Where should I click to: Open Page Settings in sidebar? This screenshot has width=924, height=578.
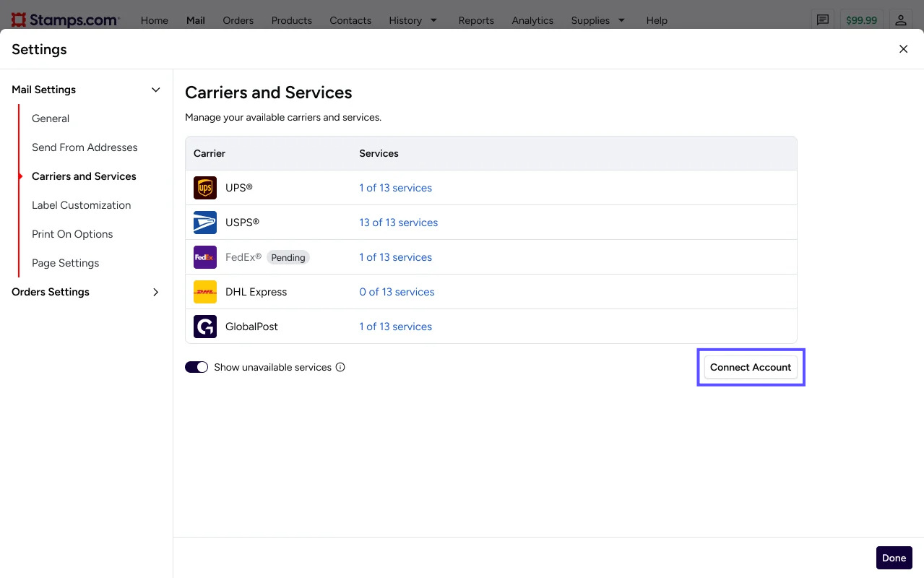pos(66,263)
